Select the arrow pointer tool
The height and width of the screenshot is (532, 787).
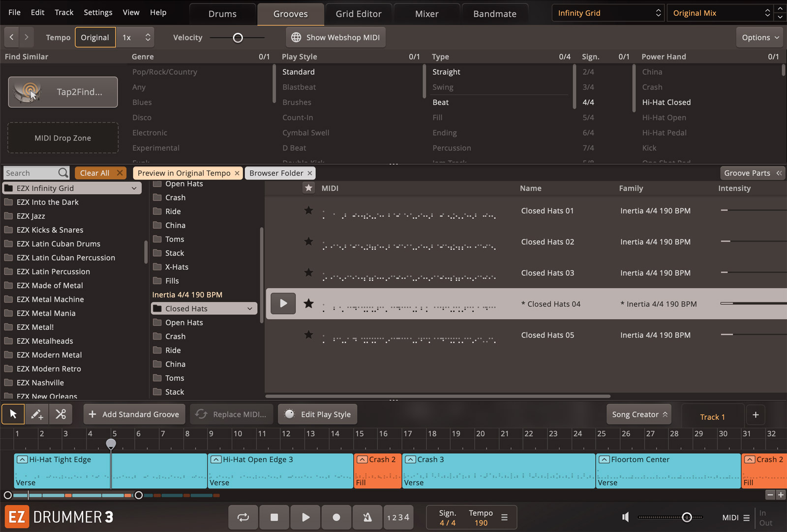click(x=13, y=414)
